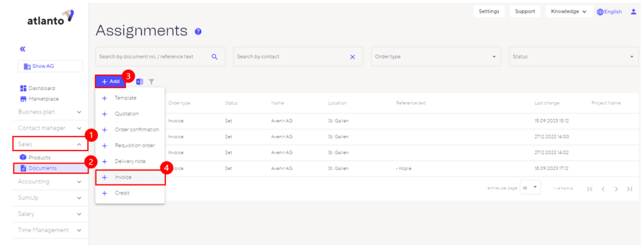Viewport: 644px width, 248px height.
Task: Open the Order type dropdown
Action: [436, 57]
